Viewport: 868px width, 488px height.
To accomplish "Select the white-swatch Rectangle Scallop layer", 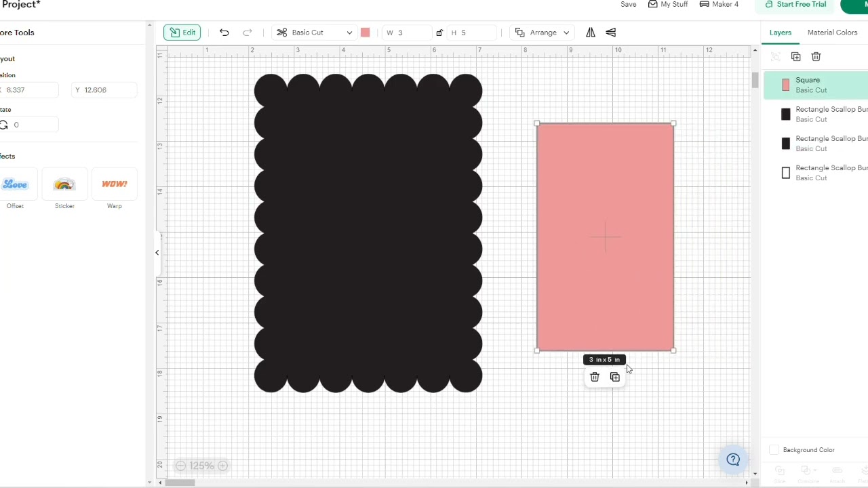I will (816, 173).
